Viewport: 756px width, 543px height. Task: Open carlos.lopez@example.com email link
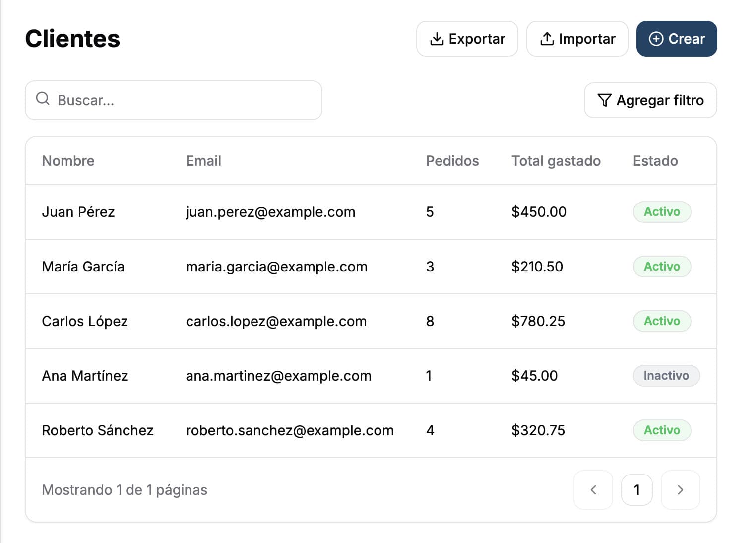[x=276, y=321]
